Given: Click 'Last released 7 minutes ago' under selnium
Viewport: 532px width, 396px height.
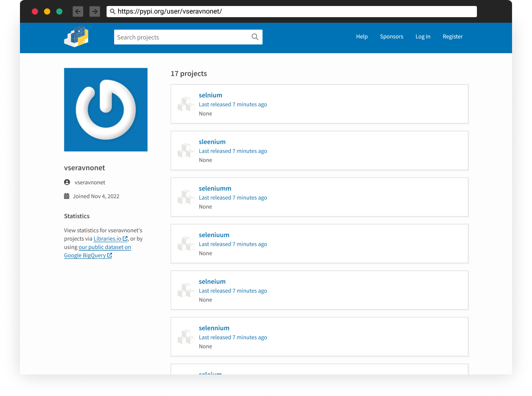Looking at the screenshot, I should pos(233,104).
